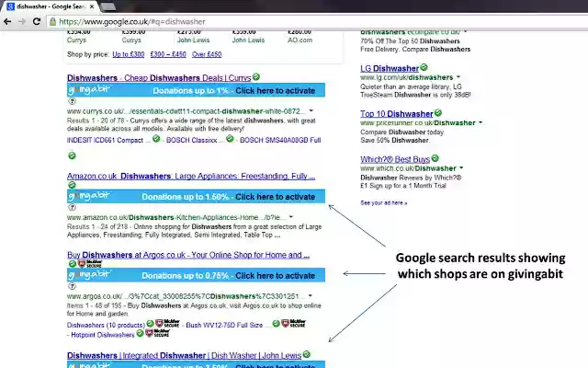This screenshot has width=588, height=368.
Task: Open the Dishwashers - Cheap Dishwashers Deals Currys result
Action: (x=159, y=77)
